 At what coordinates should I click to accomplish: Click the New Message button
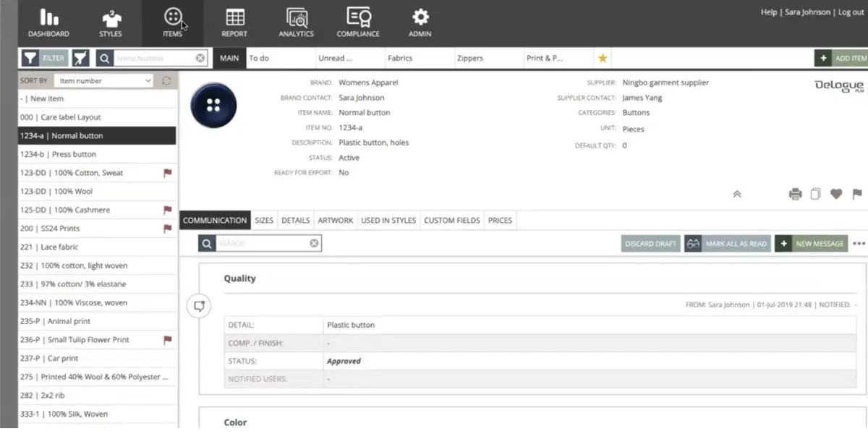click(812, 244)
